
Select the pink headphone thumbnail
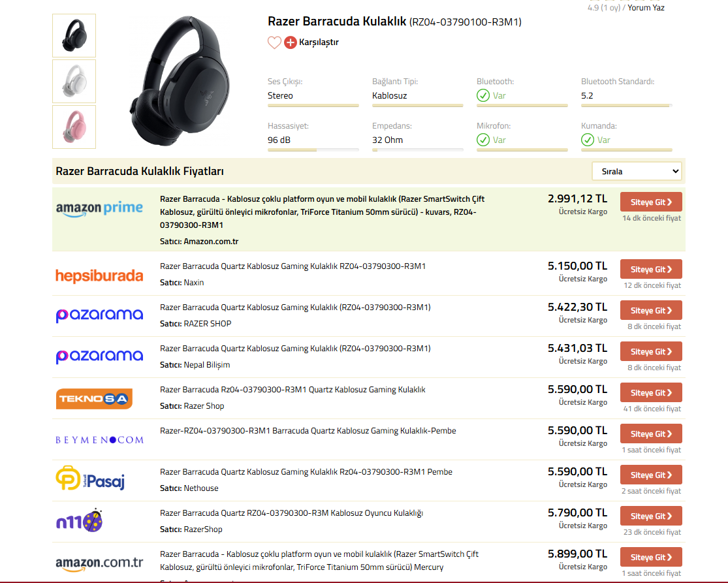coord(74,127)
